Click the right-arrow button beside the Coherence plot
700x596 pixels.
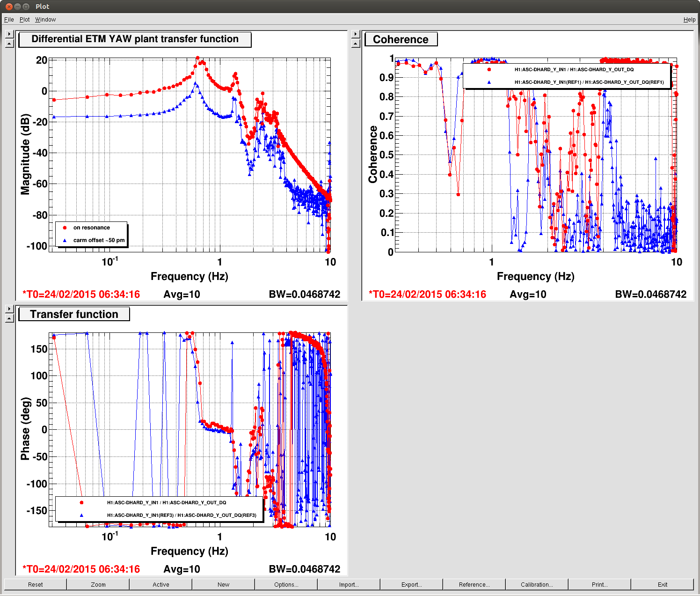coord(356,34)
